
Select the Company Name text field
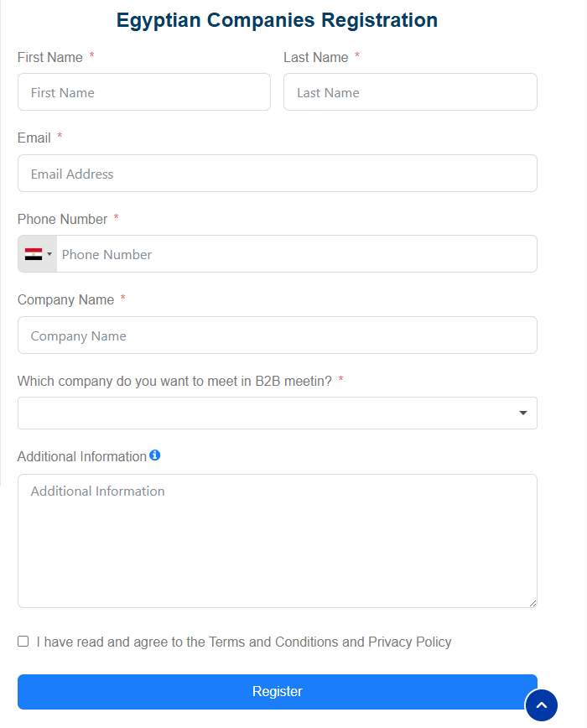(277, 335)
